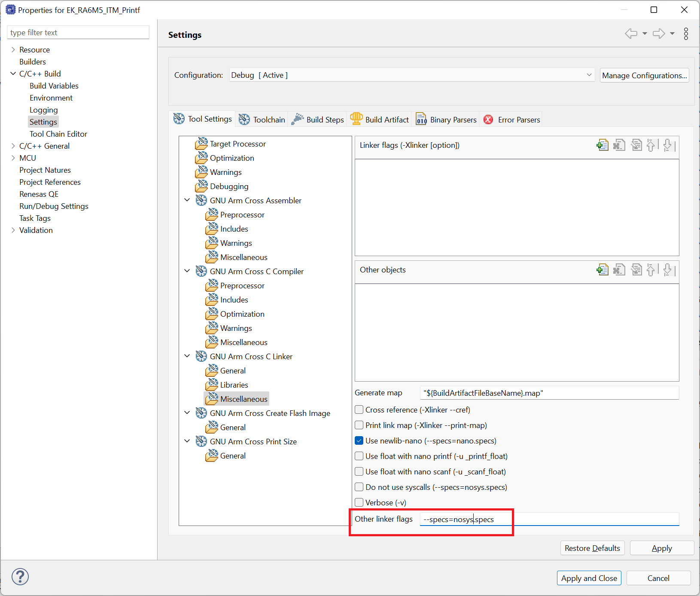
Task: Open the back history dropdown arrow
Action: 645,34
